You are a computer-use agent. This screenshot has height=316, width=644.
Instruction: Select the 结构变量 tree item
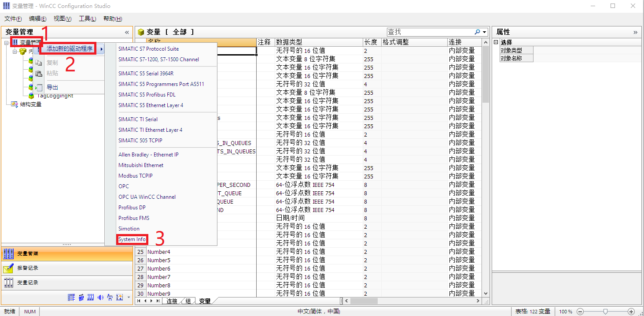30,104
